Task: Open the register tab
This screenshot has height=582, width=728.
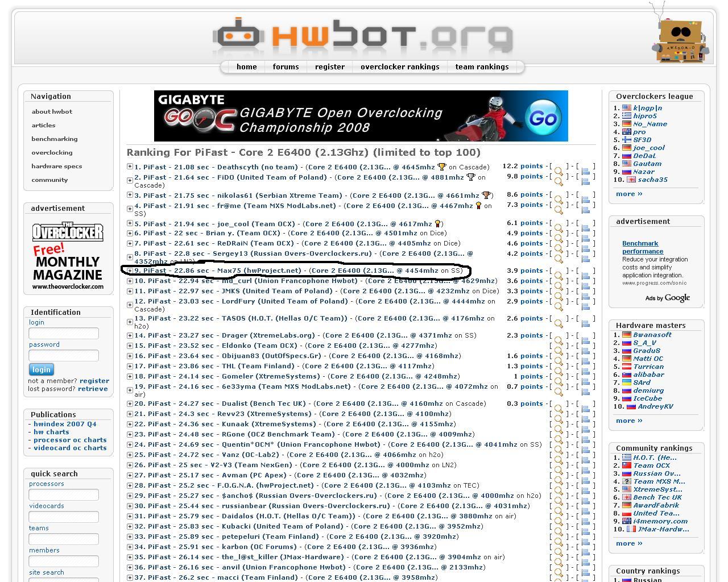Action: tap(330, 67)
